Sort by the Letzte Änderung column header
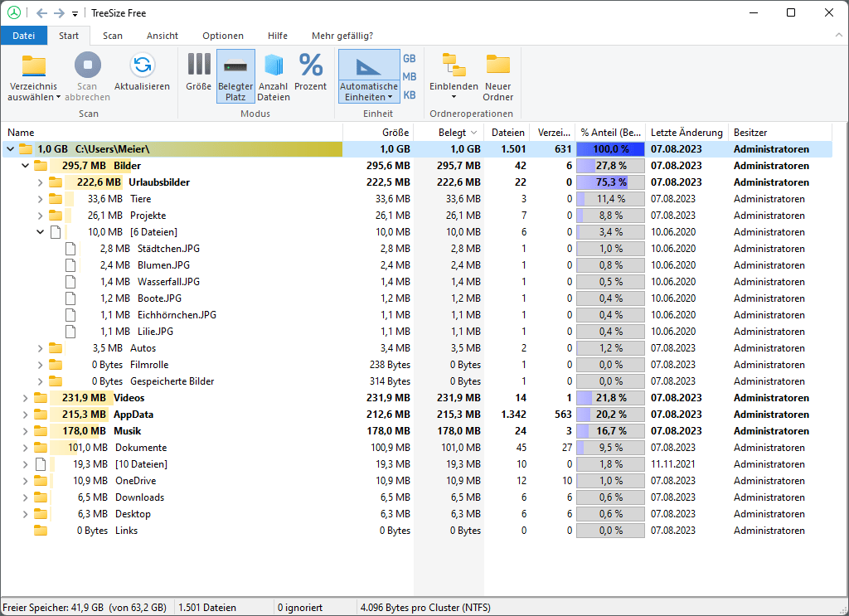 coord(686,133)
